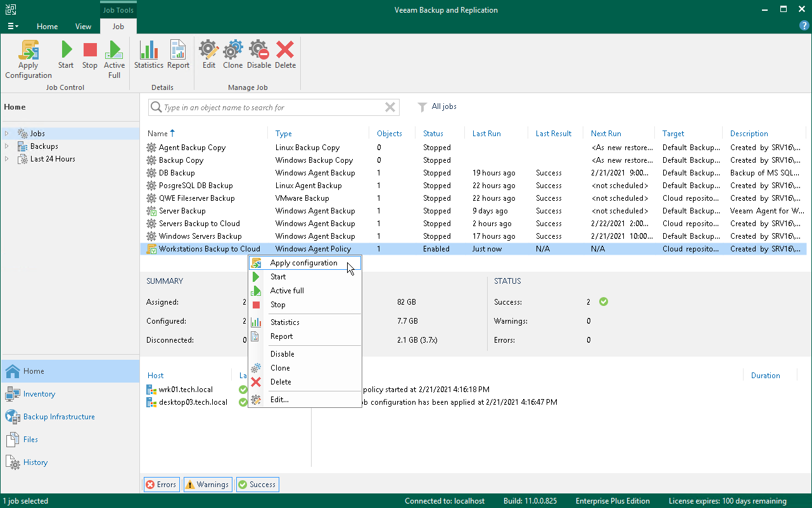Select the Windows Servers Backup job row
The width and height of the screenshot is (812, 508).
(x=473, y=236)
